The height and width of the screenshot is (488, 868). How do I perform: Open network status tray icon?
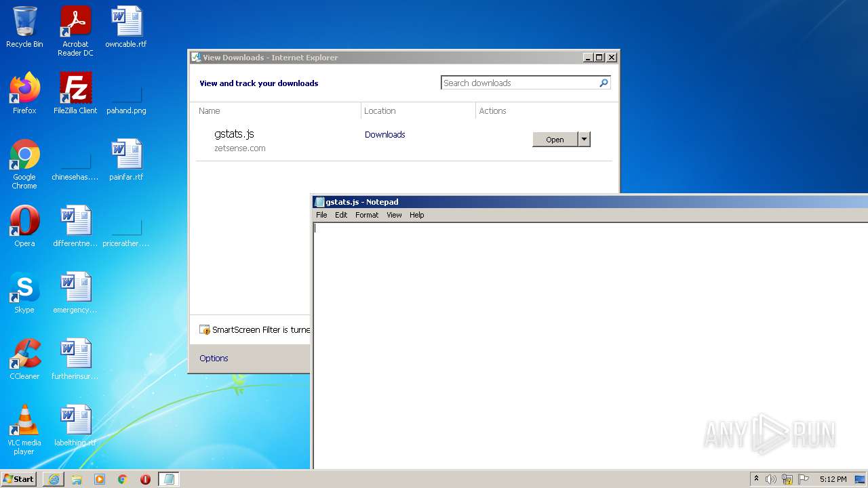click(x=787, y=479)
